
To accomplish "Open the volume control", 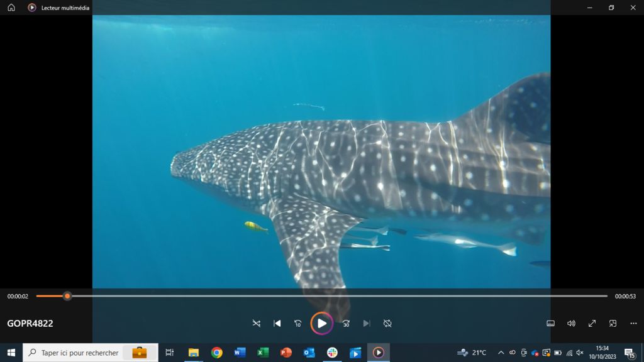I will point(571,323).
